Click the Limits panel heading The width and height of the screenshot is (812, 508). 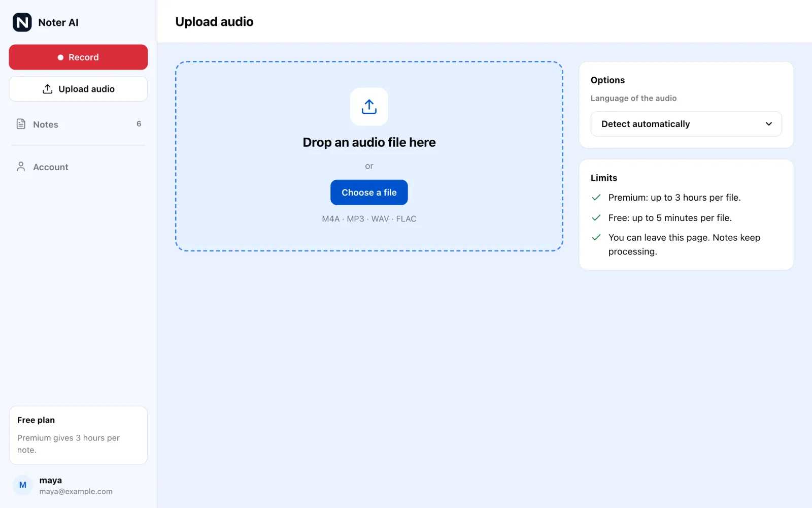pyautogui.click(x=604, y=178)
